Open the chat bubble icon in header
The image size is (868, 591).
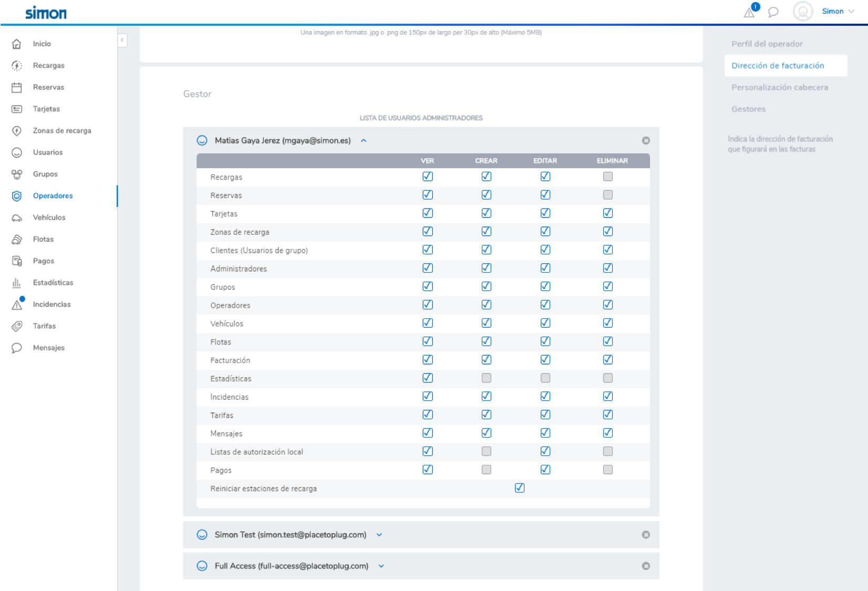(x=773, y=12)
